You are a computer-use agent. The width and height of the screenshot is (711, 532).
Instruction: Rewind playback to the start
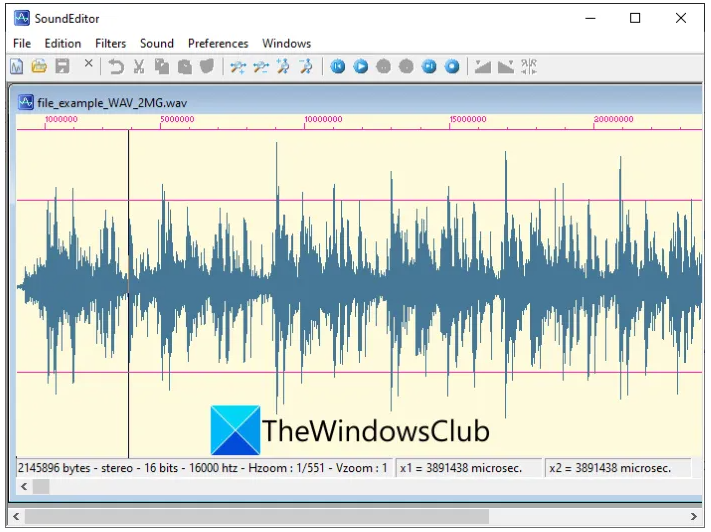click(337, 67)
